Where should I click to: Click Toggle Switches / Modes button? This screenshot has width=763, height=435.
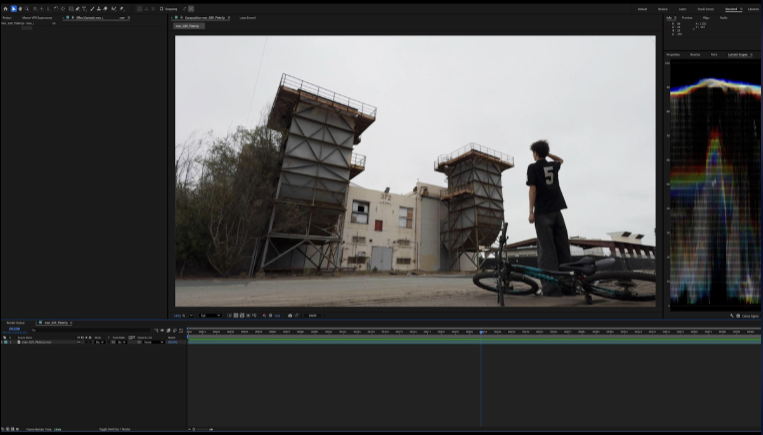point(114,429)
